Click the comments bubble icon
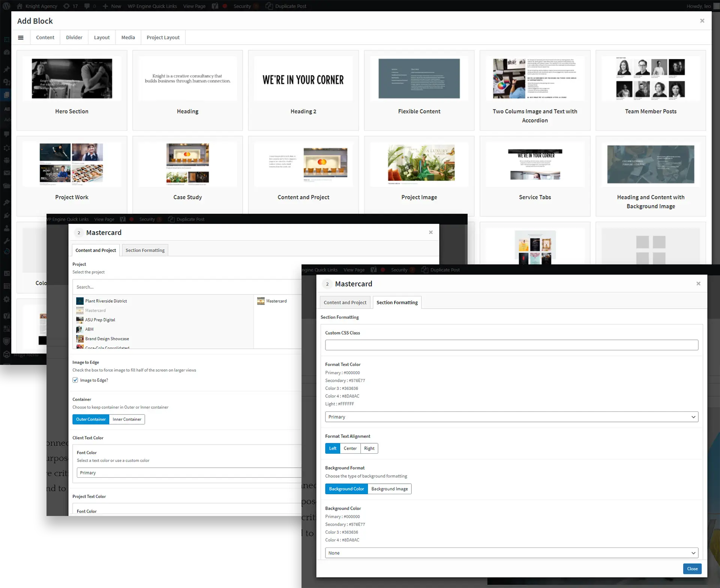The image size is (720, 588). click(87, 6)
